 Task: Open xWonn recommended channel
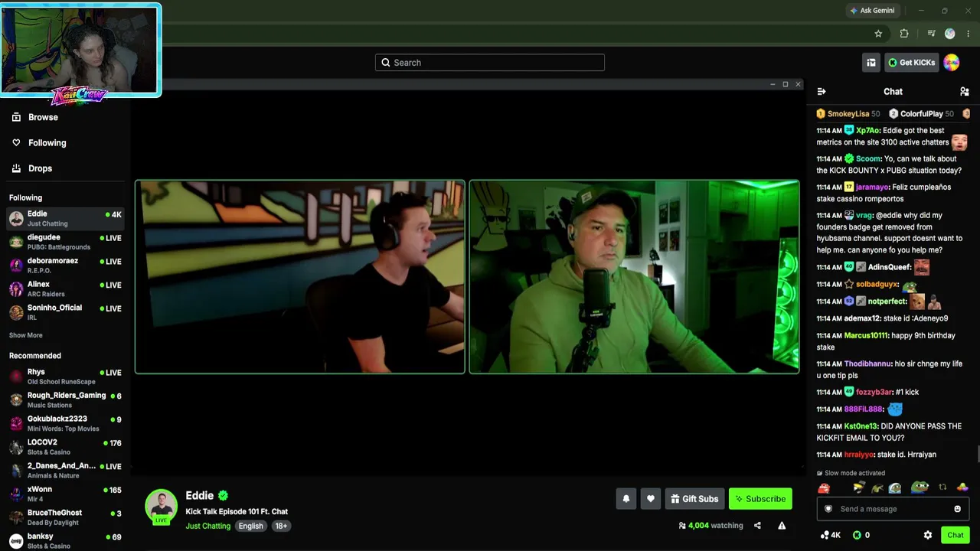(x=65, y=494)
